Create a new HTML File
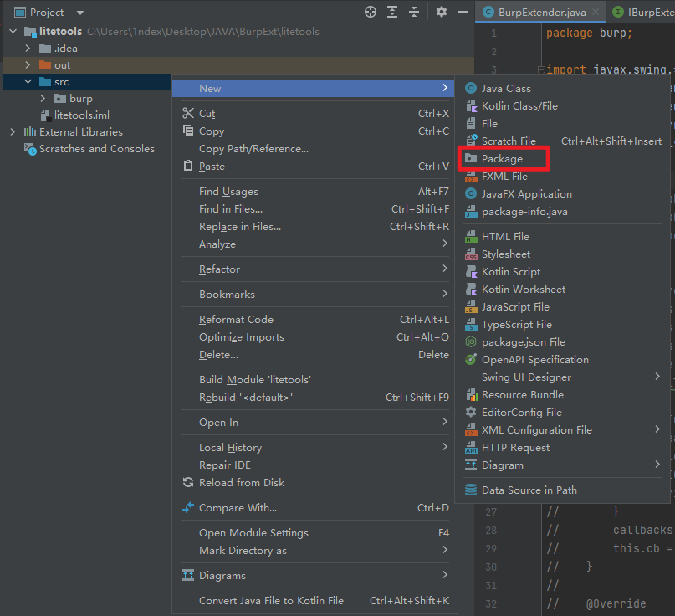 pos(563,237)
